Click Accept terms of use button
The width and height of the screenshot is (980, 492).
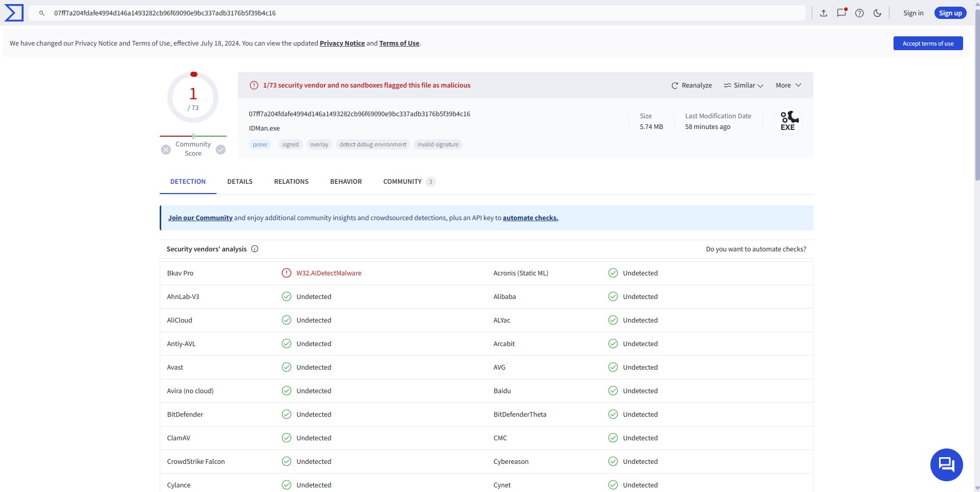coord(928,44)
